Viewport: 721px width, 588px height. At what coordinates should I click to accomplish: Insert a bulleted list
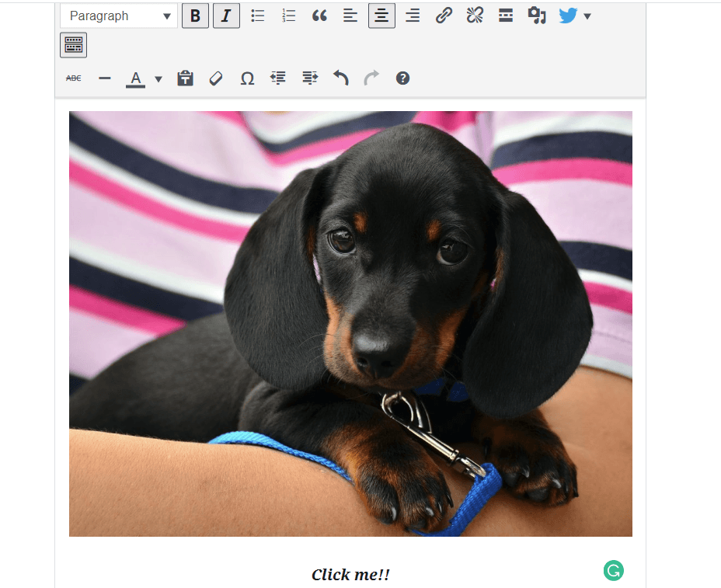click(x=258, y=16)
